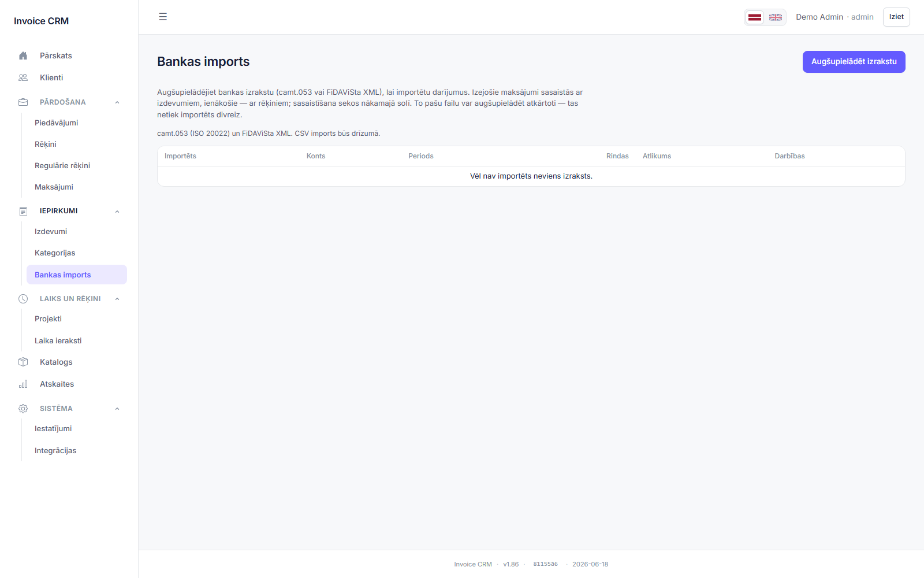
Task: Click the SISTĒMA section label
Action: 56,409
